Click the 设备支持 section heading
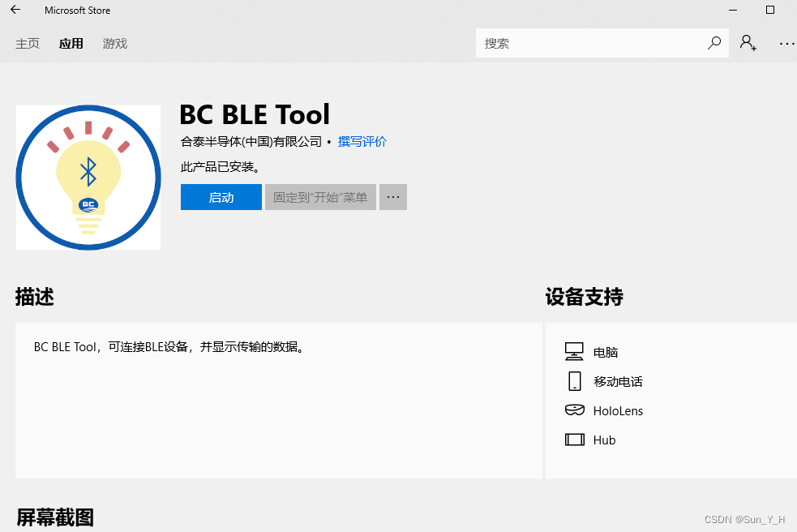797x532 pixels. 584,297
